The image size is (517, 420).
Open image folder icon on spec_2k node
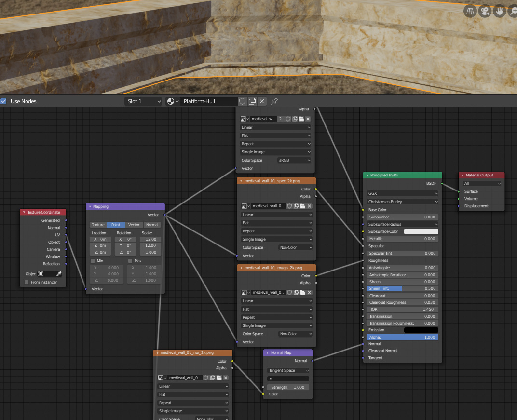[x=303, y=206]
